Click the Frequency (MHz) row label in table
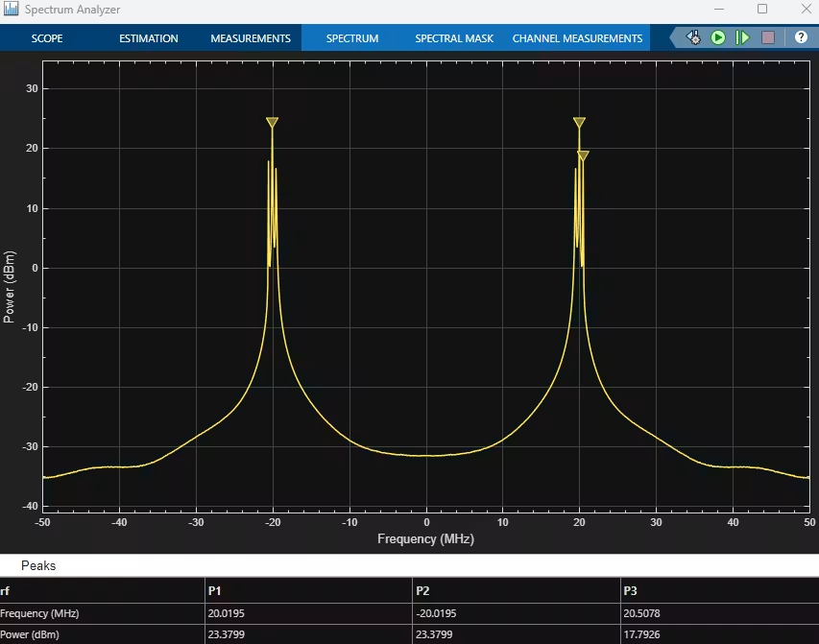The width and height of the screenshot is (819, 644). [x=39, y=613]
